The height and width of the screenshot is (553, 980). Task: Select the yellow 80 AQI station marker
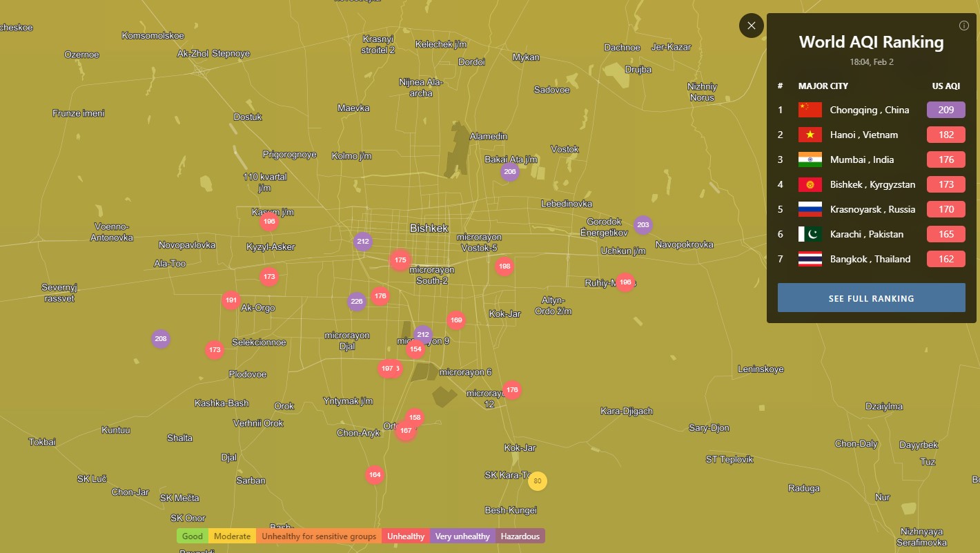537,481
